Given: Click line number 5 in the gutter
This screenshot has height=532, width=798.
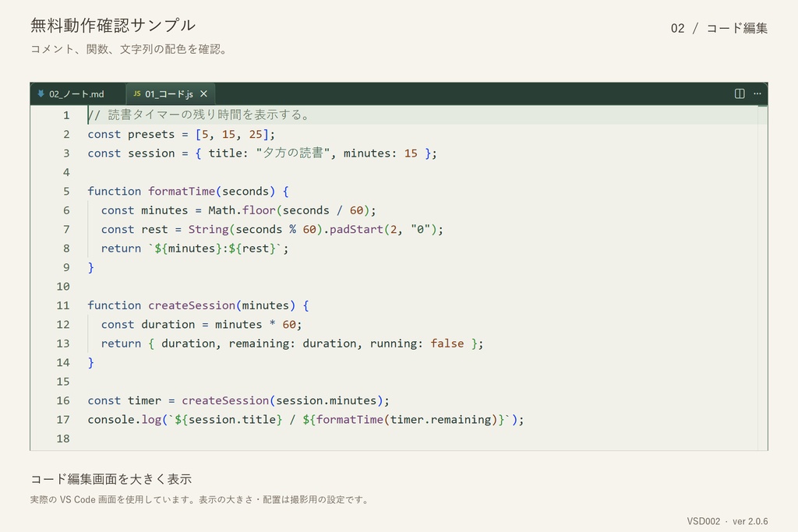Looking at the screenshot, I should 66,192.
